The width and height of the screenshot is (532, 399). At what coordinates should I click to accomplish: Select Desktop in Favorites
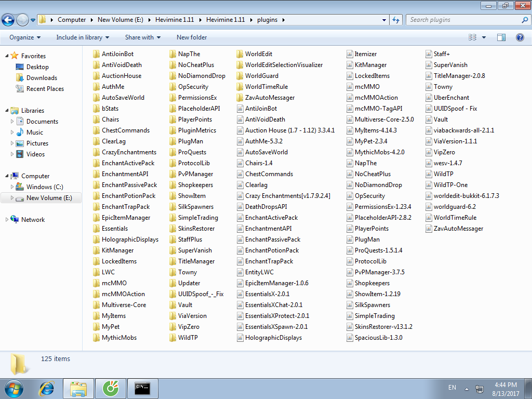point(37,67)
